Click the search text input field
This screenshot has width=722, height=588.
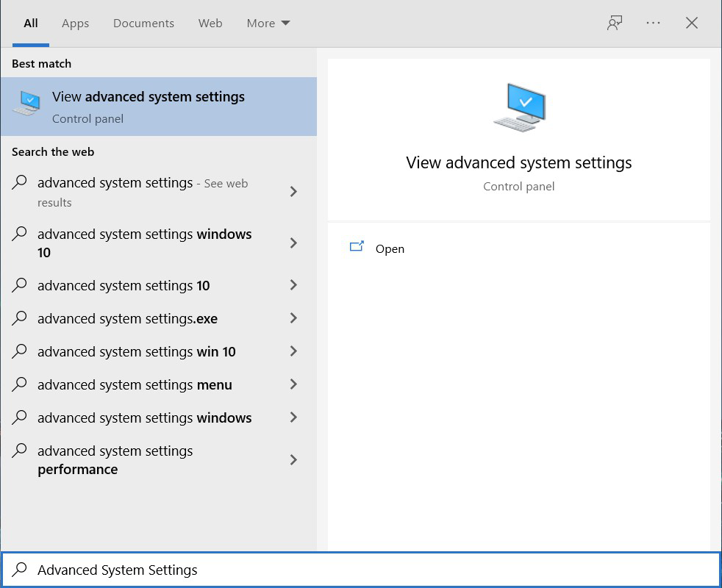(368, 570)
